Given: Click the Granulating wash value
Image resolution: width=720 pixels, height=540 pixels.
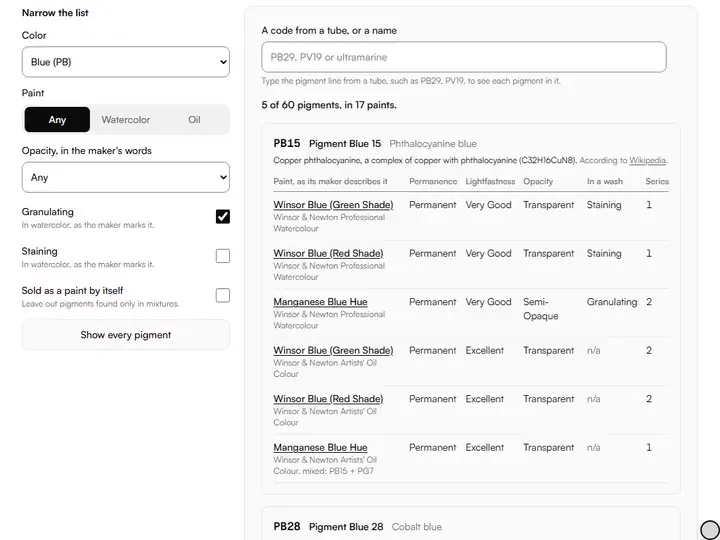Looking at the screenshot, I should coord(612,302).
